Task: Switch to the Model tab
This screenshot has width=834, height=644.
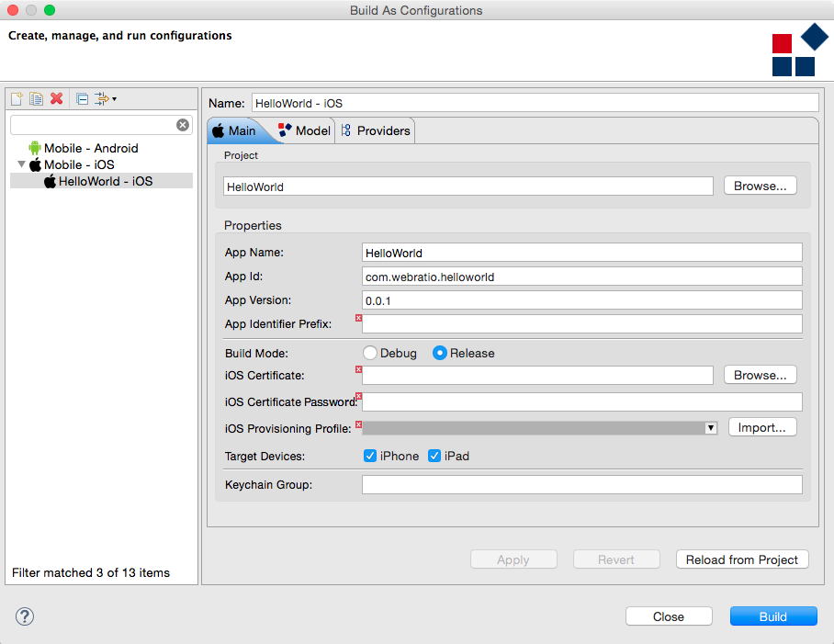Action: (305, 130)
